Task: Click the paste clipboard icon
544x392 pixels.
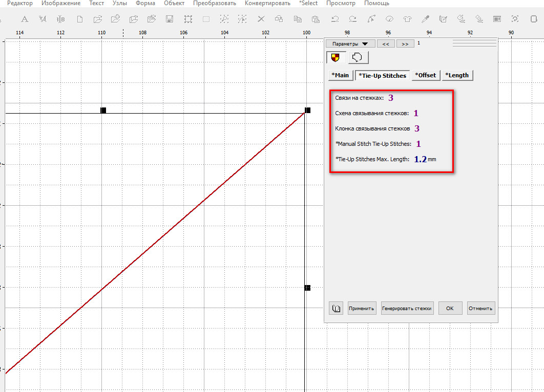Action: (x=316, y=19)
